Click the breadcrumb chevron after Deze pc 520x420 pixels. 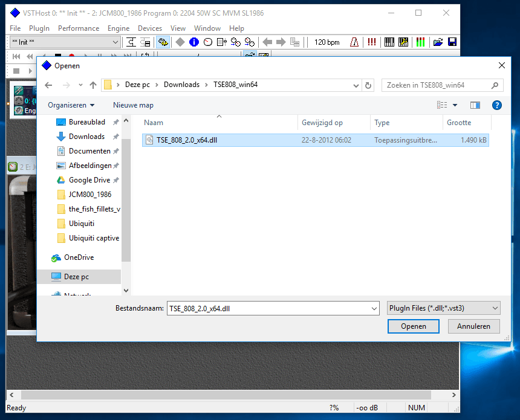click(x=157, y=85)
